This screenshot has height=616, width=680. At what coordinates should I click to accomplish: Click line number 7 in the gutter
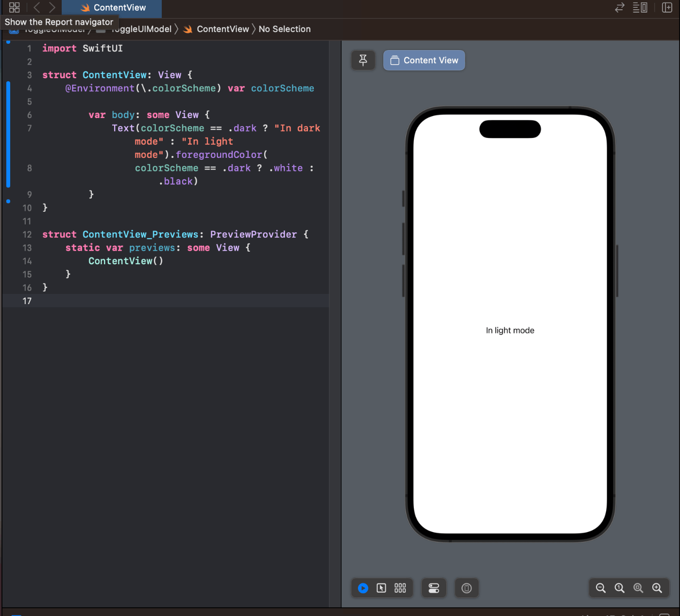pos(30,128)
